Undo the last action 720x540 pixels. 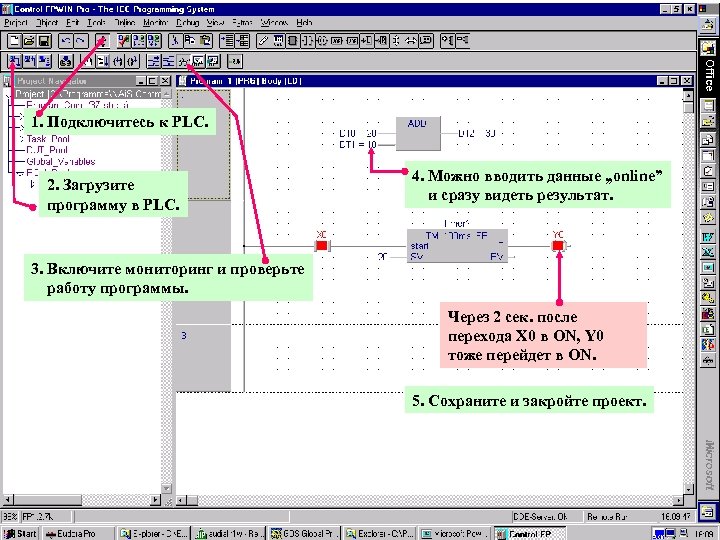(66, 41)
